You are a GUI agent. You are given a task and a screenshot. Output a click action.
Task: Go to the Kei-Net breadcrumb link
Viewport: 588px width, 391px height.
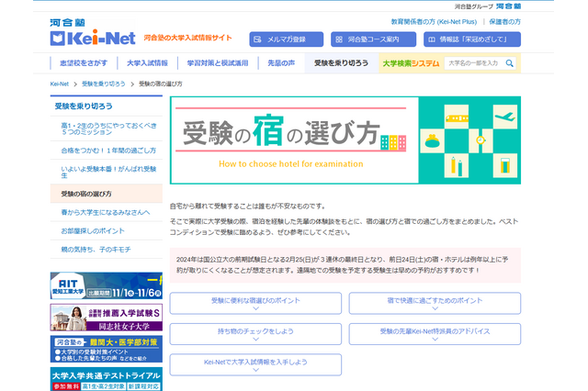coord(59,84)
